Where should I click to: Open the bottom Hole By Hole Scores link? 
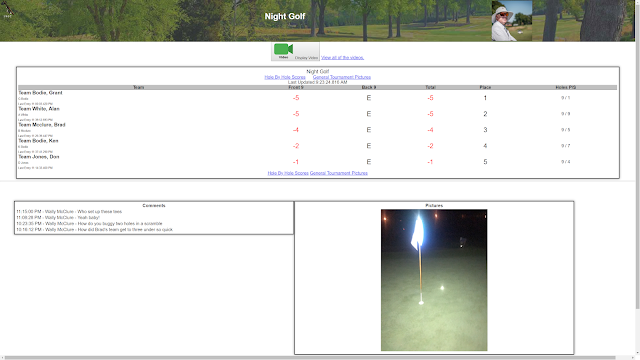(x=288, y=173)
